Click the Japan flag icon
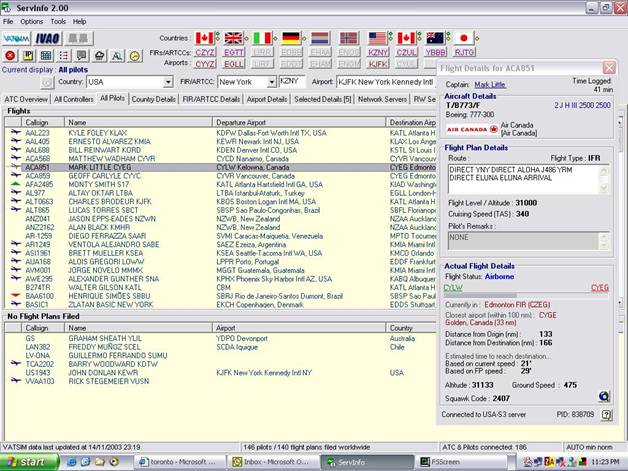628x471 pixels. pyautogui.click(x=465, y=37)
